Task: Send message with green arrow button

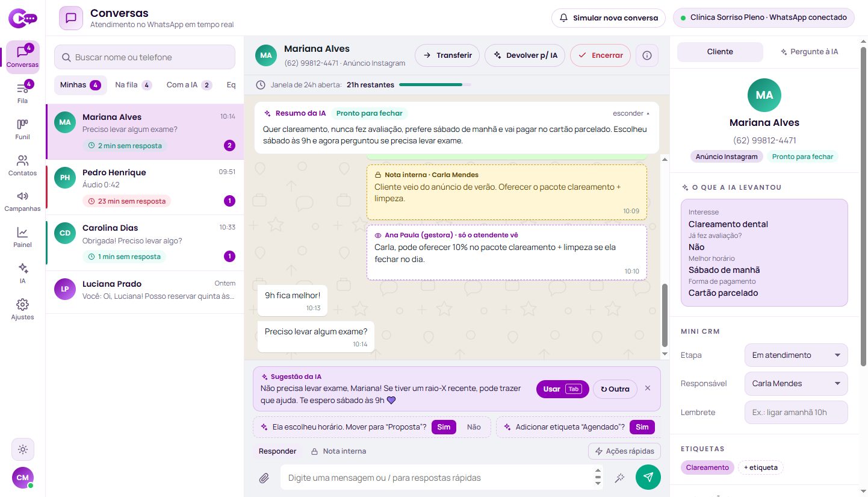Action: (x=648, y=477)
